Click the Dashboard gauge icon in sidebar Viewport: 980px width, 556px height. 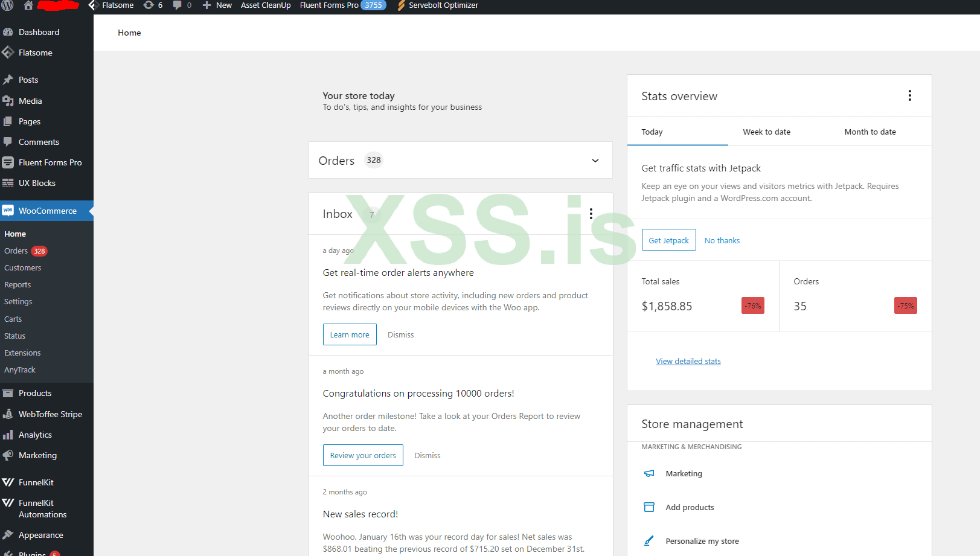[x=8, y=32]
